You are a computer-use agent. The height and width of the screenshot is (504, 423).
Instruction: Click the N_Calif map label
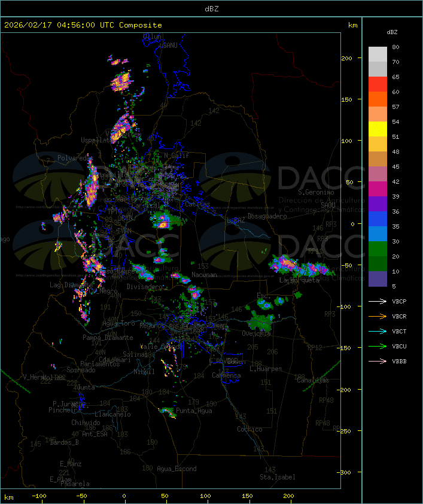[x=176, y=156]
